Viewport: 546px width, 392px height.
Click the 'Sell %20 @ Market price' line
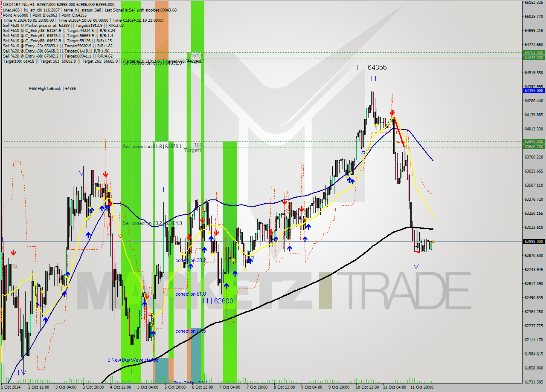(x=63, y=25)
